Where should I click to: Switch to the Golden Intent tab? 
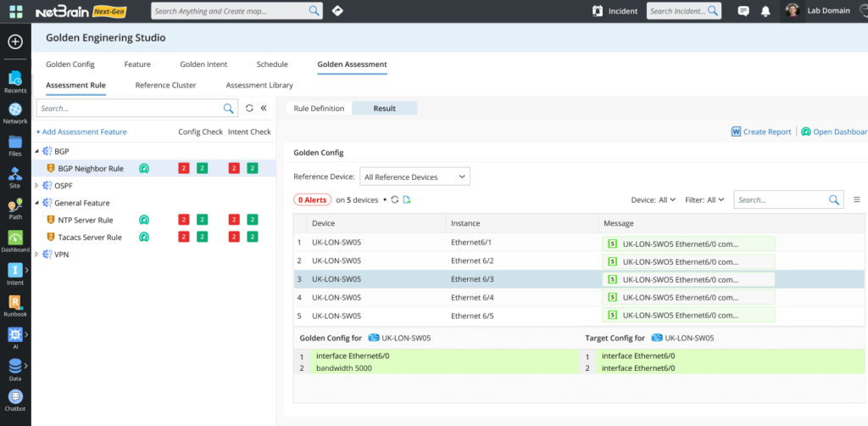pyautogui.click(x=203, y=64)
